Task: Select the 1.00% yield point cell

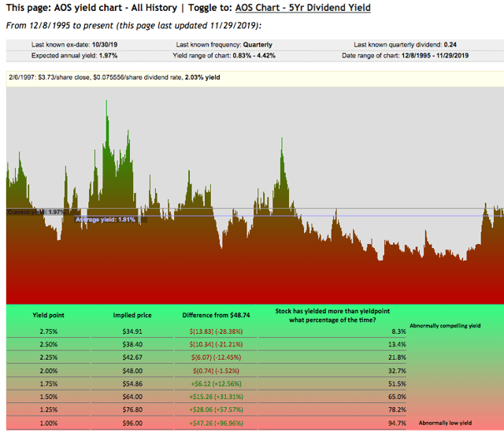Action: 49,424
